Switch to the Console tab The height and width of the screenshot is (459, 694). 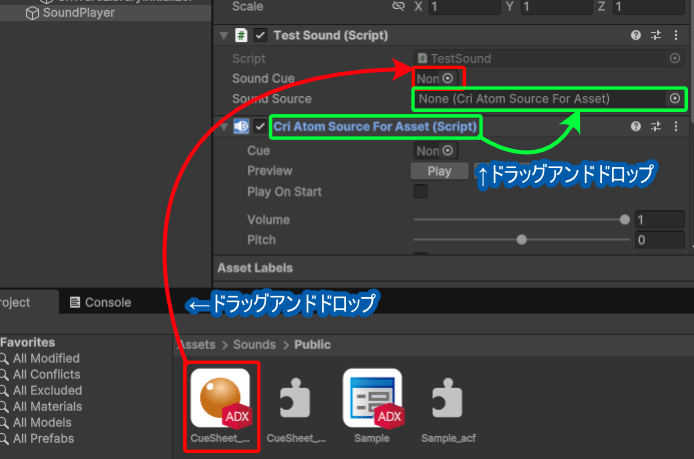tap(100, 302)
